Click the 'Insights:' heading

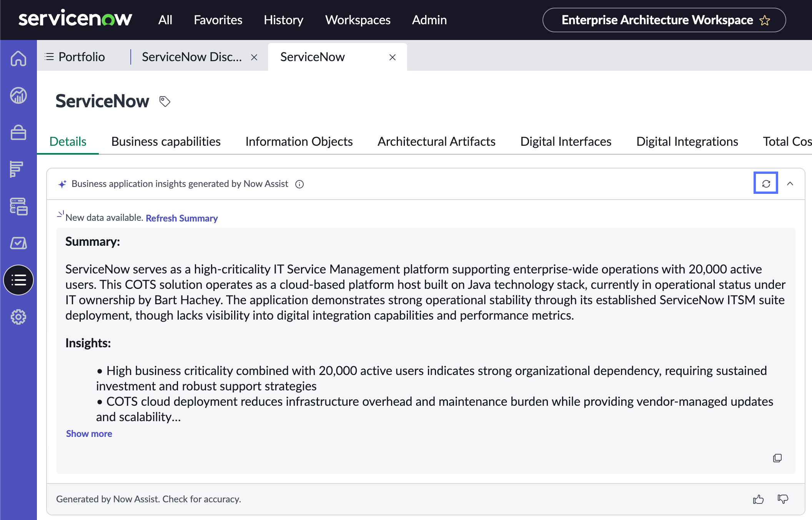point(88,343)
